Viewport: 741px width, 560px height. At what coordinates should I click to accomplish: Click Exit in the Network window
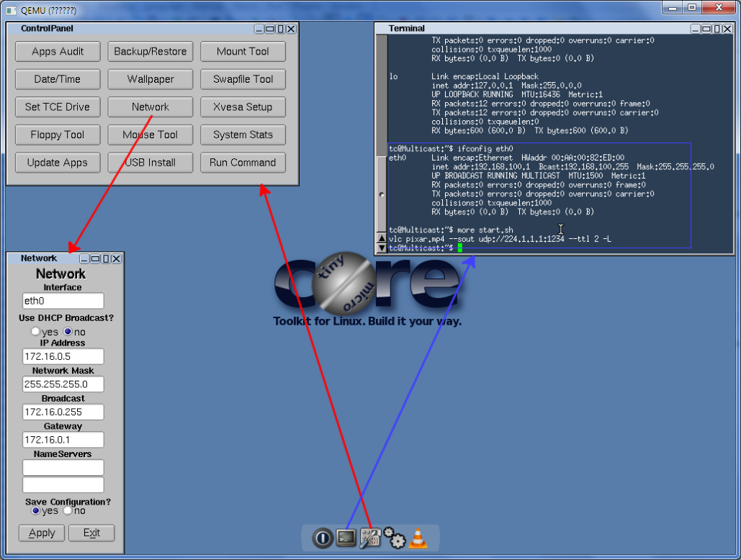[x=91, y=533]
